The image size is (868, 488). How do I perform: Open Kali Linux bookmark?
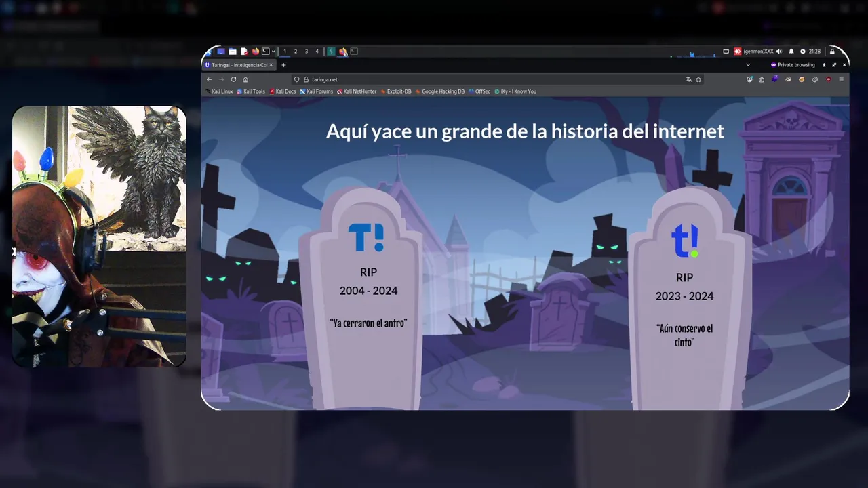(219, 91)
